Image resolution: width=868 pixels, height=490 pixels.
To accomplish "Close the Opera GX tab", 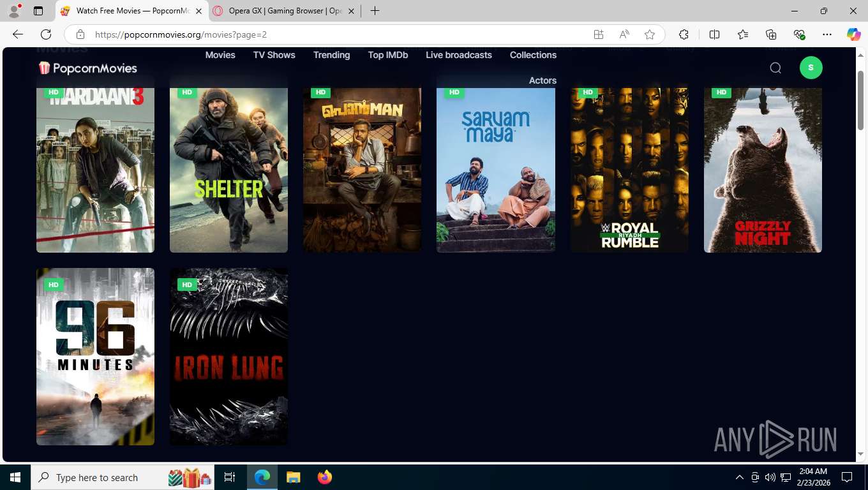I will coord(351,11).
